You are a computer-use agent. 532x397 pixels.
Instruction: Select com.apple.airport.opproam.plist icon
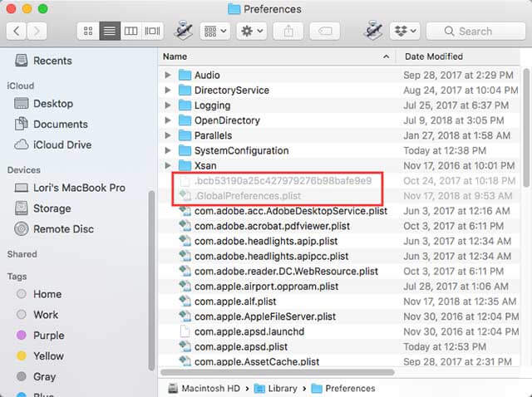pos(185,287)
